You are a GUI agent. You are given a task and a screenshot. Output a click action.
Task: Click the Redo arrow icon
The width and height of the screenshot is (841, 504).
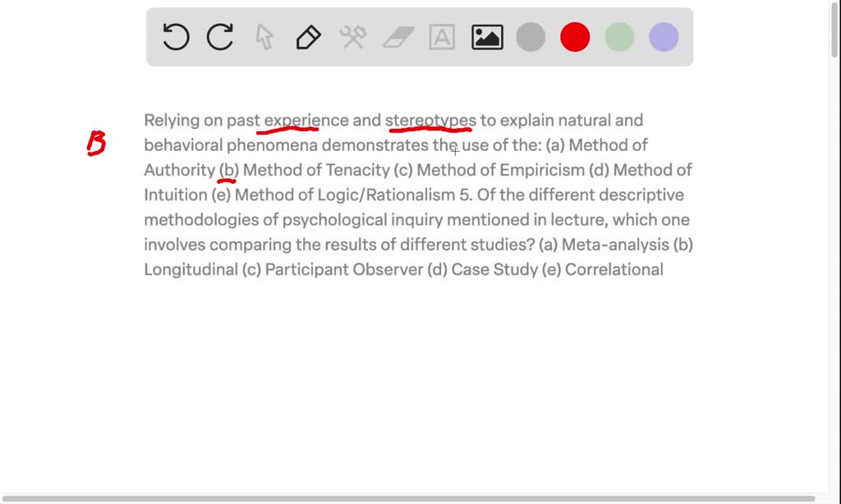coord(220,36)
